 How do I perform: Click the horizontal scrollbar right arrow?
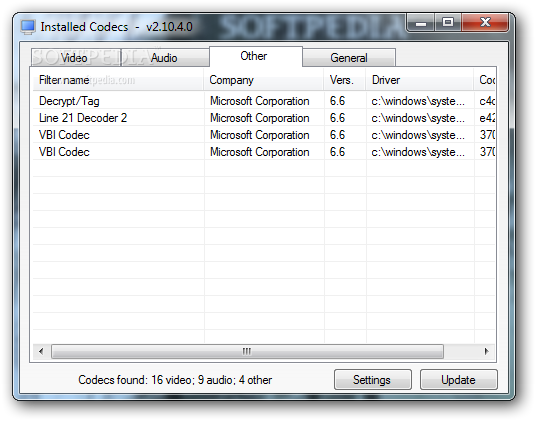[486, 351]
